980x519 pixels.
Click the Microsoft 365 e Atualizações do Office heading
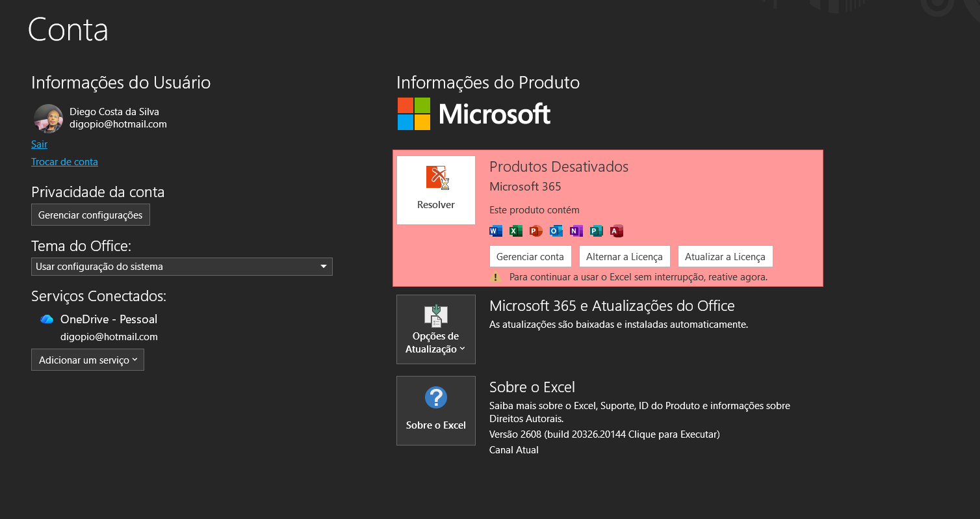612,306
